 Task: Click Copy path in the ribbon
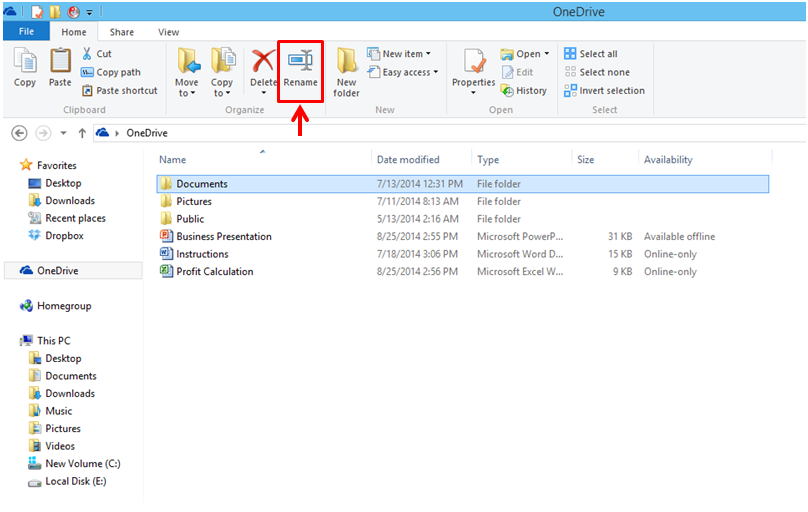111,72
